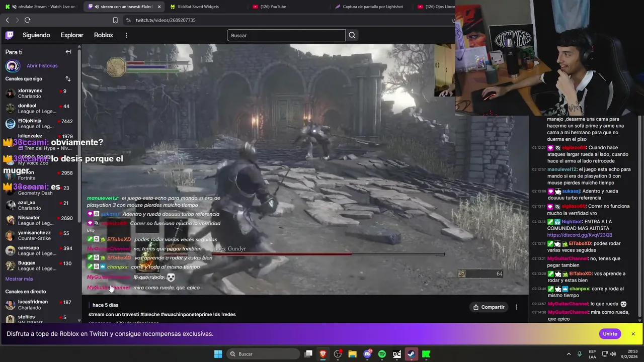This screenshot has height=362, width=644.
Task: View site information icon in address bar
Action: tap(128, 20)
